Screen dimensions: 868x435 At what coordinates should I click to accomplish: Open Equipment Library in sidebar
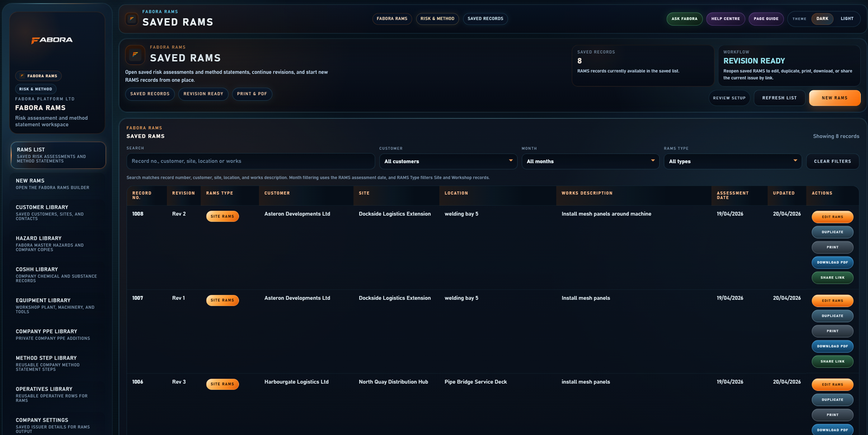pyautogui.click(x=58, y=306)
